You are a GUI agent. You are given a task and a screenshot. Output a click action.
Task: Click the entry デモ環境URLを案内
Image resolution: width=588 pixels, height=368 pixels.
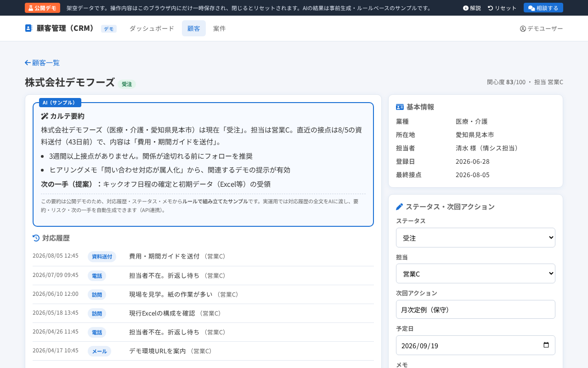158,351
